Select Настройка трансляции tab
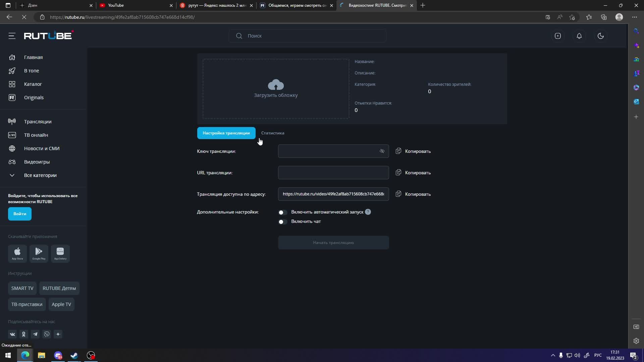 (x=226, y=133)
